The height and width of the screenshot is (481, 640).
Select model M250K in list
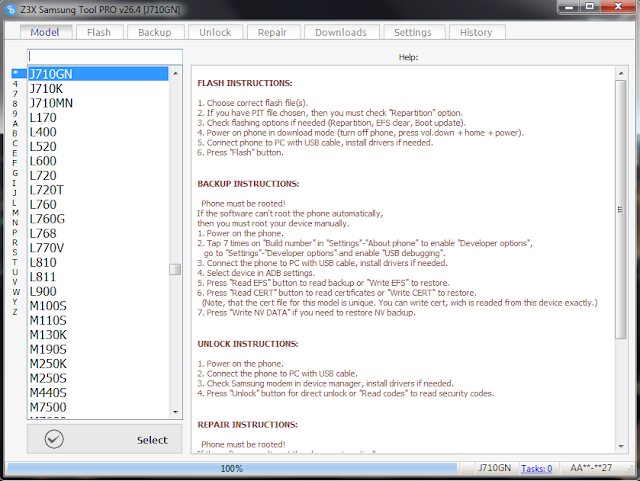pyautogui.click(x=98, y=364)
